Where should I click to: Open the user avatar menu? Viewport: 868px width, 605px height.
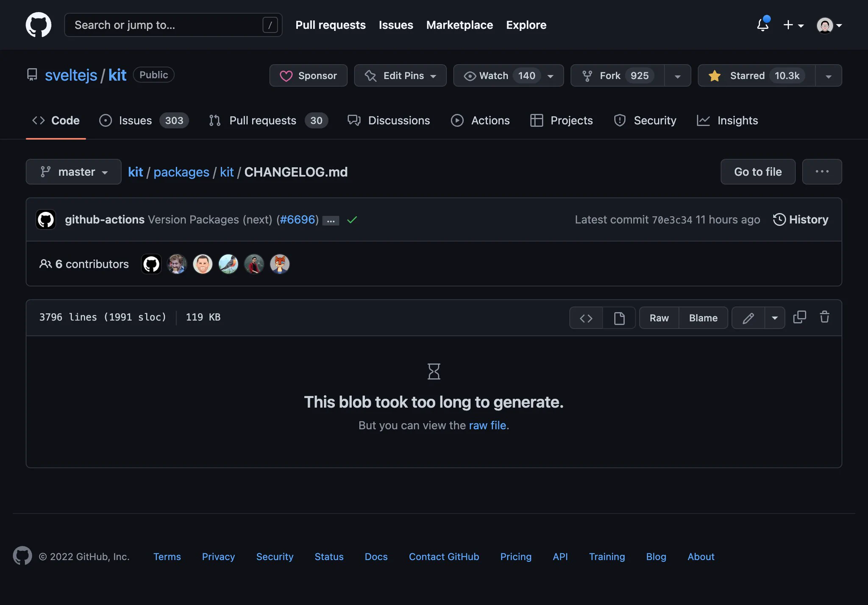[x=829, y=25]
